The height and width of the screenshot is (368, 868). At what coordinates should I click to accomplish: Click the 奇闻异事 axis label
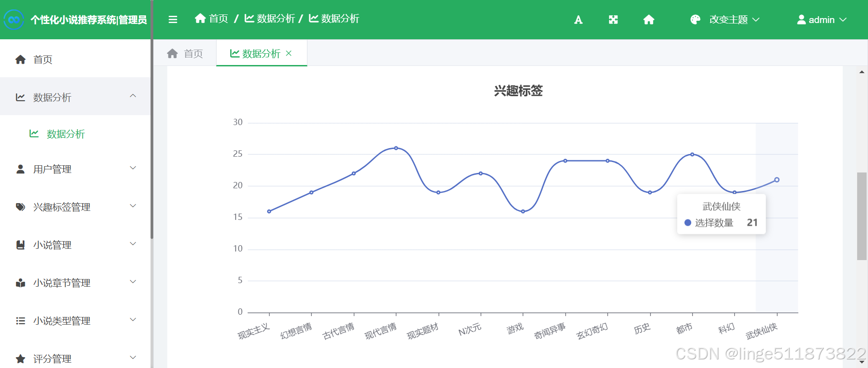(549, 331)
